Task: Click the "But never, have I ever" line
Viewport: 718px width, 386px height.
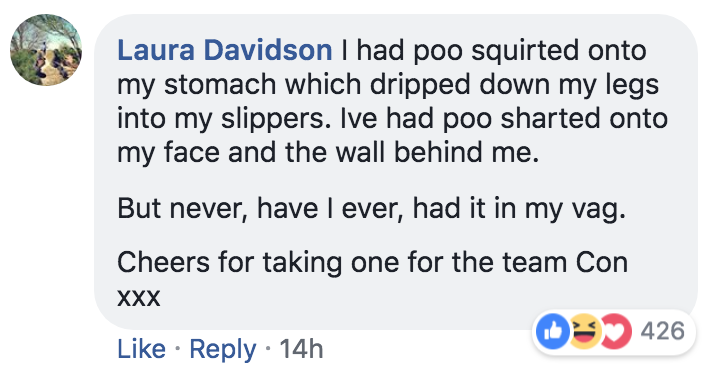Action: 371,209
